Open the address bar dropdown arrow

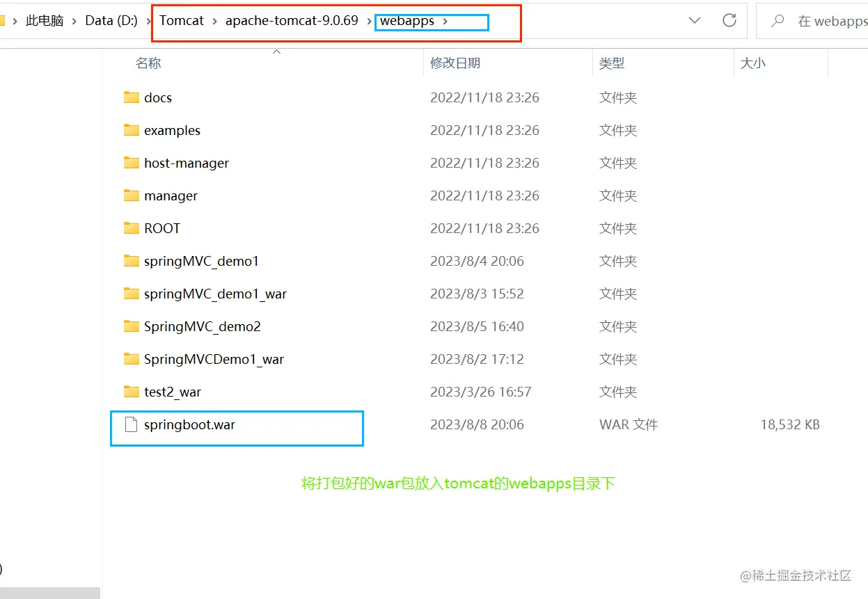[x=694, y=20]
